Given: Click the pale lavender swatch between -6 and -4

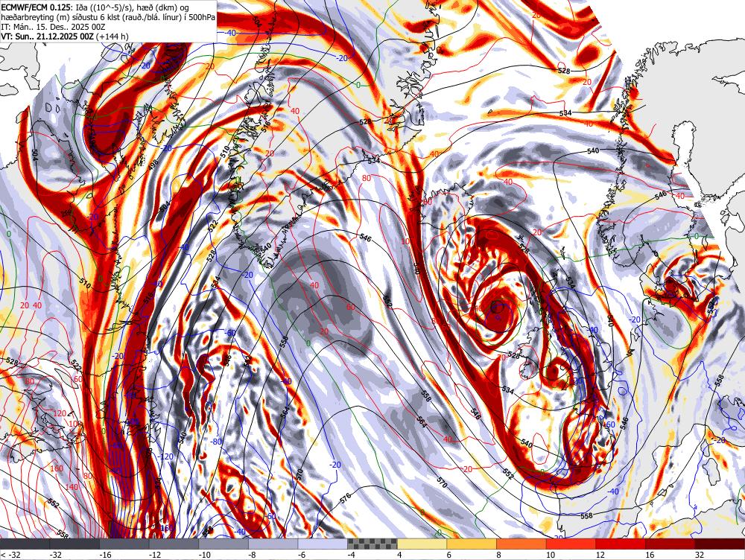Looking at the screenshot, I should (323, 544).
